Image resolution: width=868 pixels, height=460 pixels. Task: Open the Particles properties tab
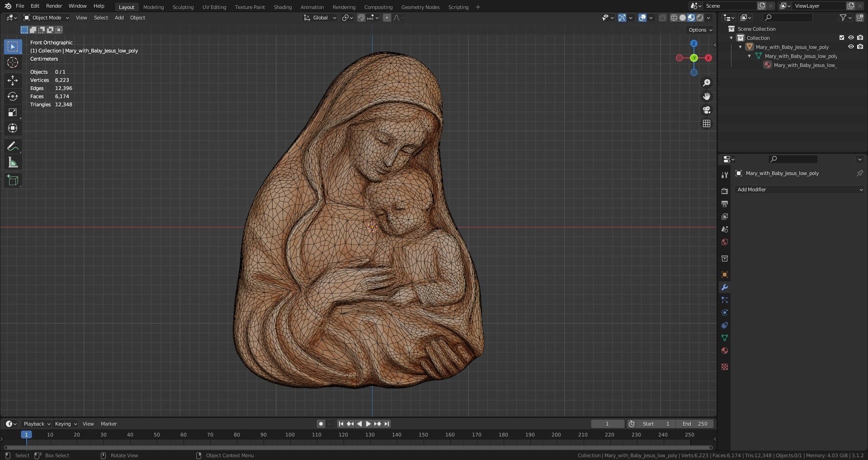point(725,300)
